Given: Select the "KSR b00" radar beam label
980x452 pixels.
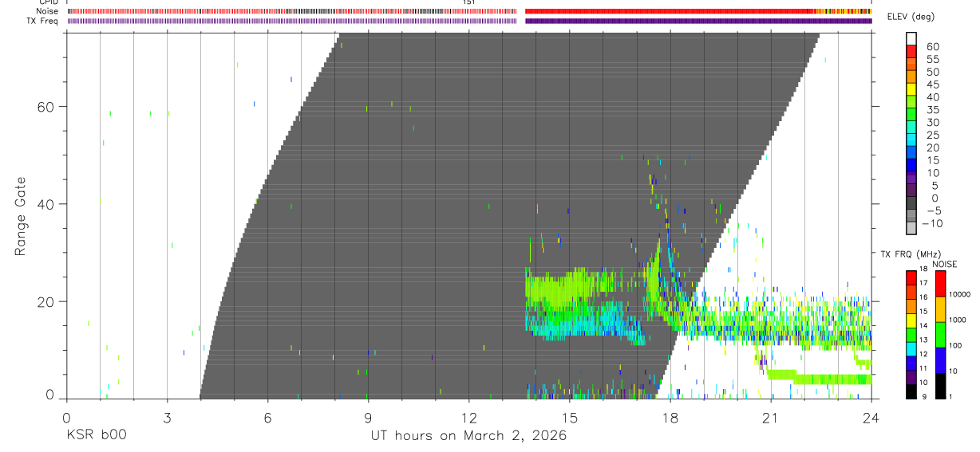Looking at the screenshot, I should 96,436.
